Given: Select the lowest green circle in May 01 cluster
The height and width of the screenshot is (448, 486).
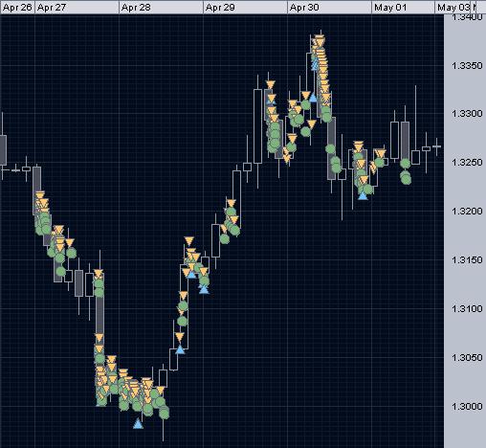Looking at the screenshot, I should pos(407,180).
